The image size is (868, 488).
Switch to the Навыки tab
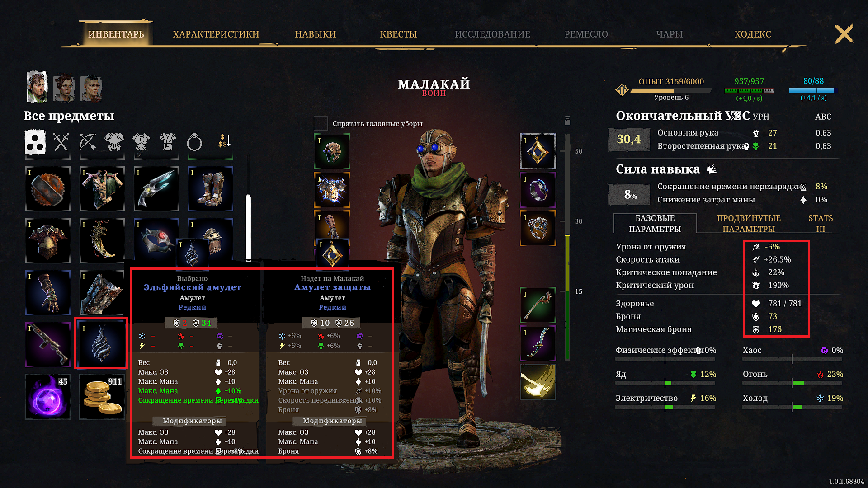coord(316,34)
